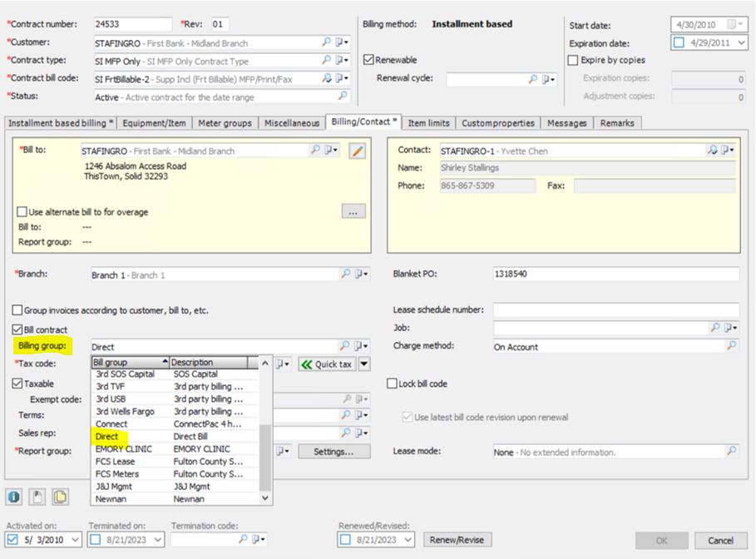The height and width of the screenshot is (559, 756).
Task: Click the Lease mode lookup magnifier
Action: [x=731, y=451]
